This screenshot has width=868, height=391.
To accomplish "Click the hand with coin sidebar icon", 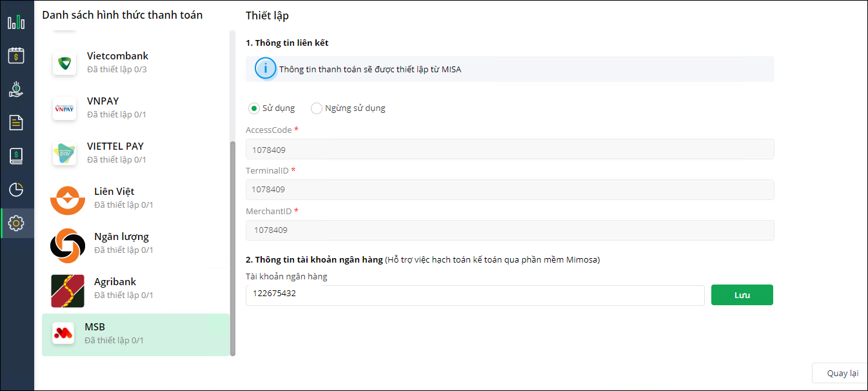I will 16,89.
